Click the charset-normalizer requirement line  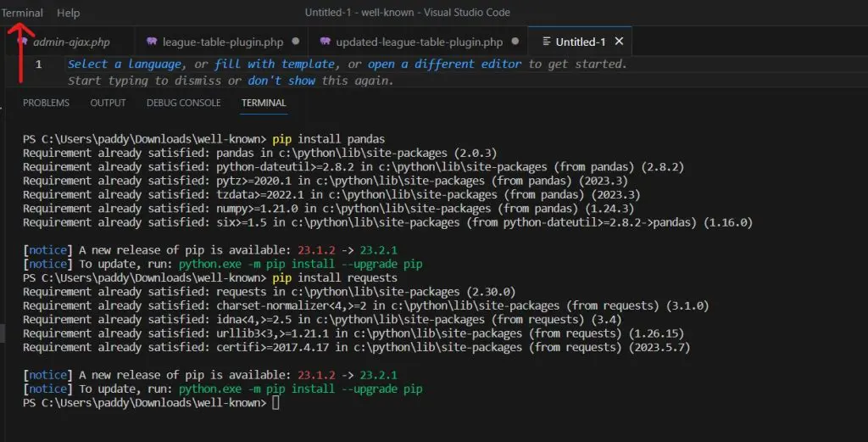pyautogui.click(x=366, y=305)
